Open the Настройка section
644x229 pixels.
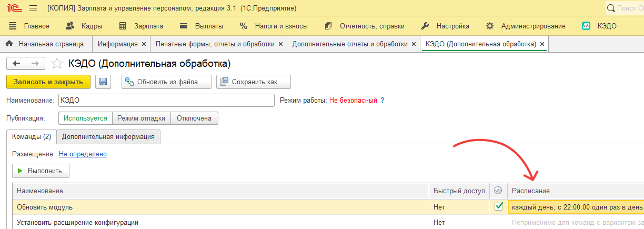pyautogui.click(x=446, y=26)
